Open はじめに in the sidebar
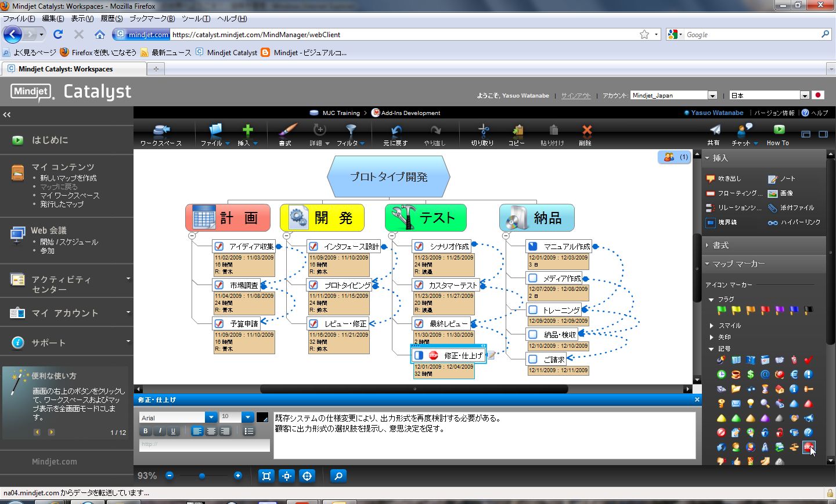 point(50,140)
